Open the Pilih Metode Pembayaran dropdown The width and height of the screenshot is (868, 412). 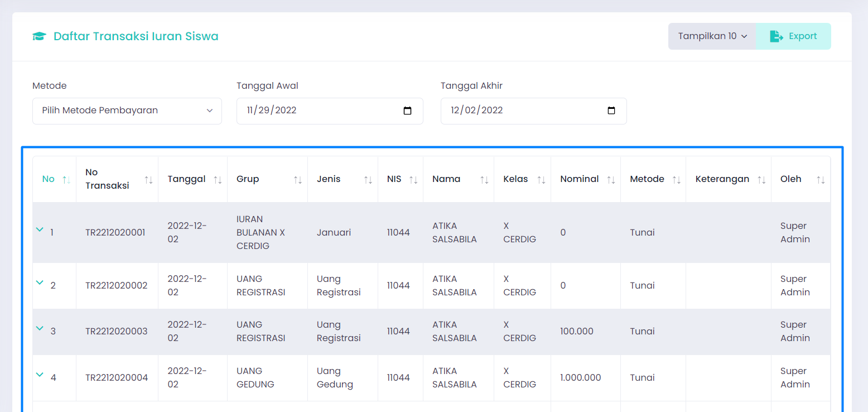pos(127,111)
